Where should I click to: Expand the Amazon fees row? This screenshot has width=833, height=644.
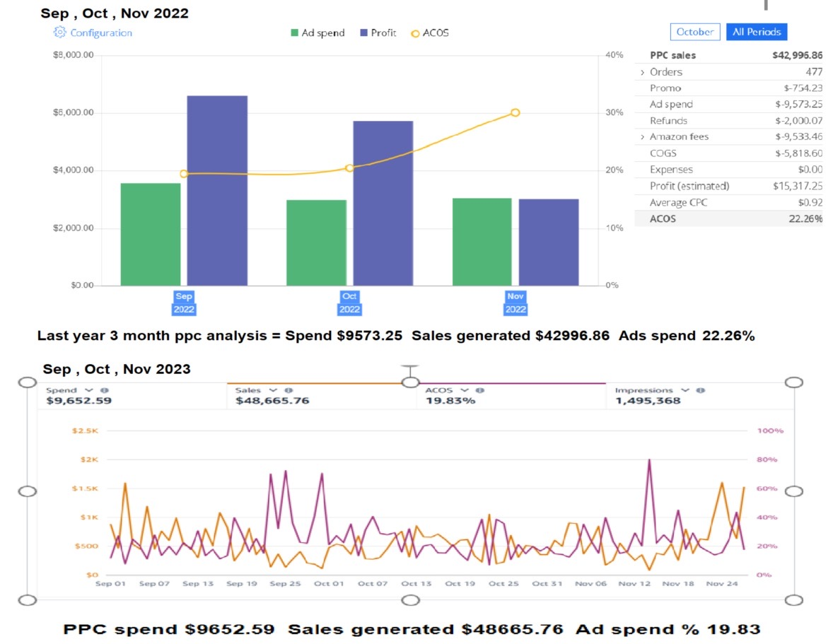(642, 137)
